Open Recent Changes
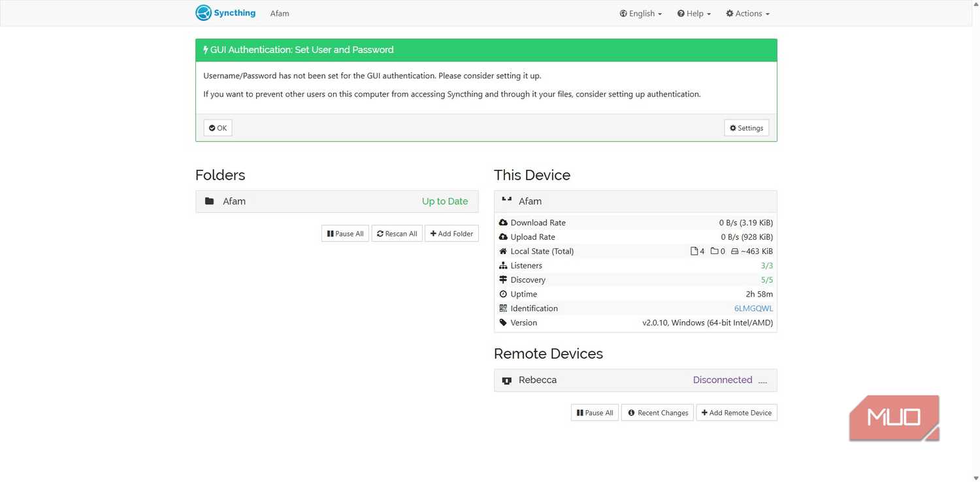980x482 pixels. coord(657,413)
